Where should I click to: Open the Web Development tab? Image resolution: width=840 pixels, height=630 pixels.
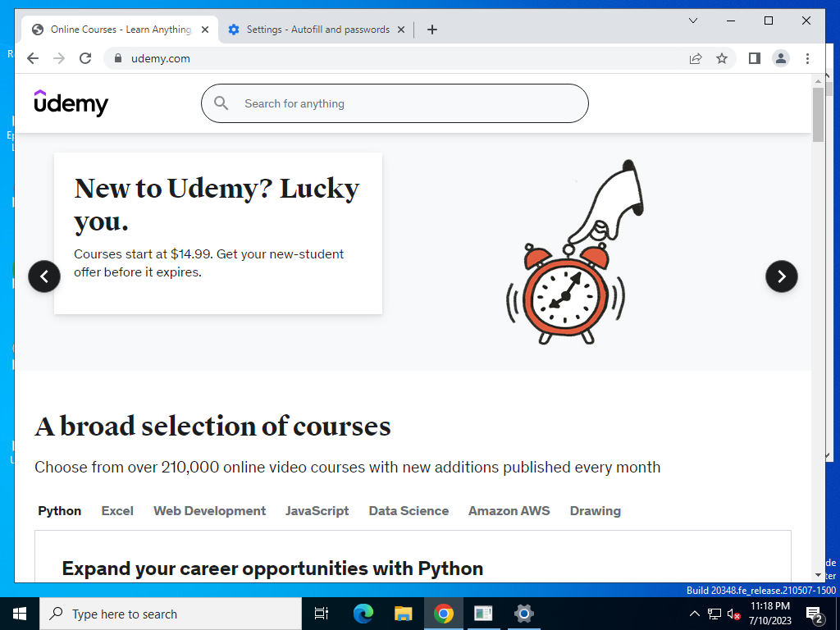pyautogui.click(x=209, y=511)
